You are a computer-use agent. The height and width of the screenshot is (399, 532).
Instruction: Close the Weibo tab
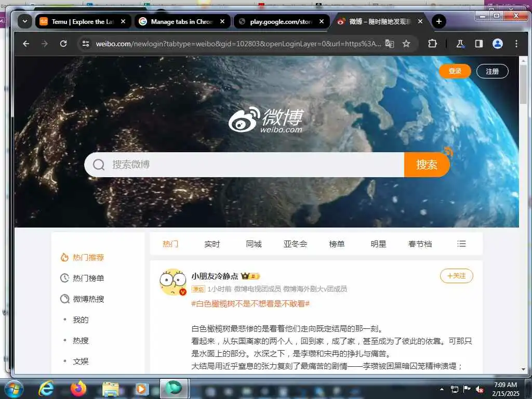pos(420,21)
